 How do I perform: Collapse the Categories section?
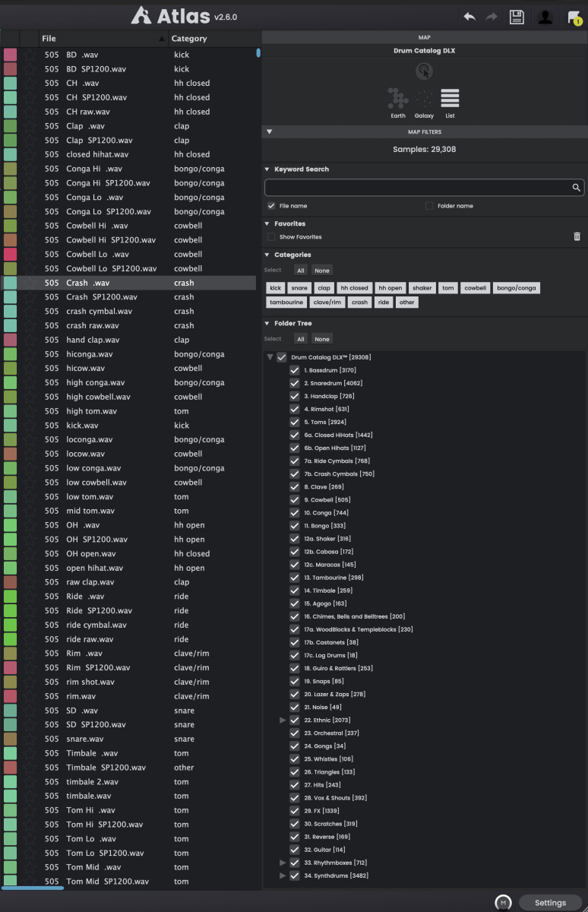[x=267, y=255]
